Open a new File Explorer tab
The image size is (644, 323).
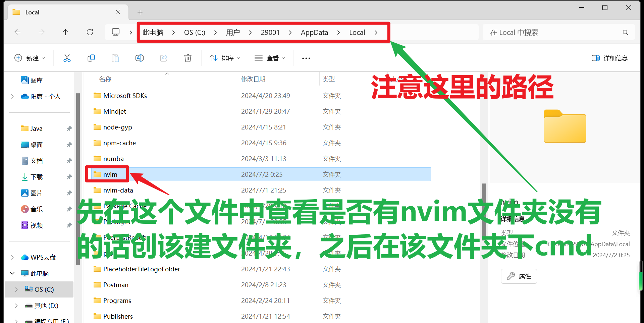pyautogui.click(x=140, y=12)
